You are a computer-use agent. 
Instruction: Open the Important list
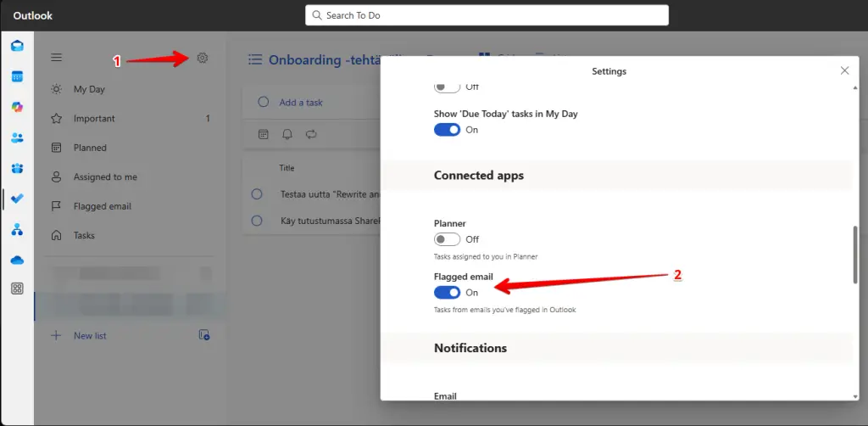pyautogui.click(x=94, y=119)
